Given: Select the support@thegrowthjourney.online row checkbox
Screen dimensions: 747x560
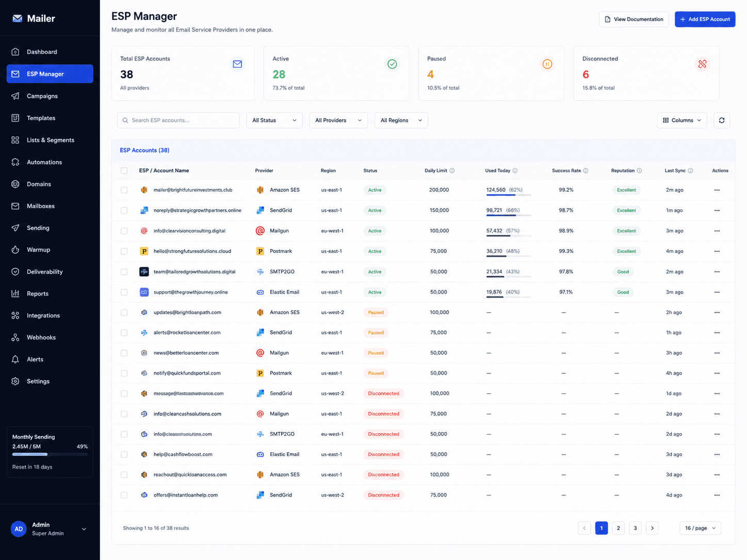Looking at the screenshot, I should tap(124, 292).
